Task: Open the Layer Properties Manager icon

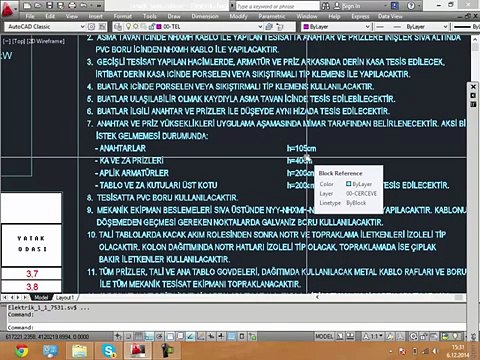Action: (x=117, y=27)
